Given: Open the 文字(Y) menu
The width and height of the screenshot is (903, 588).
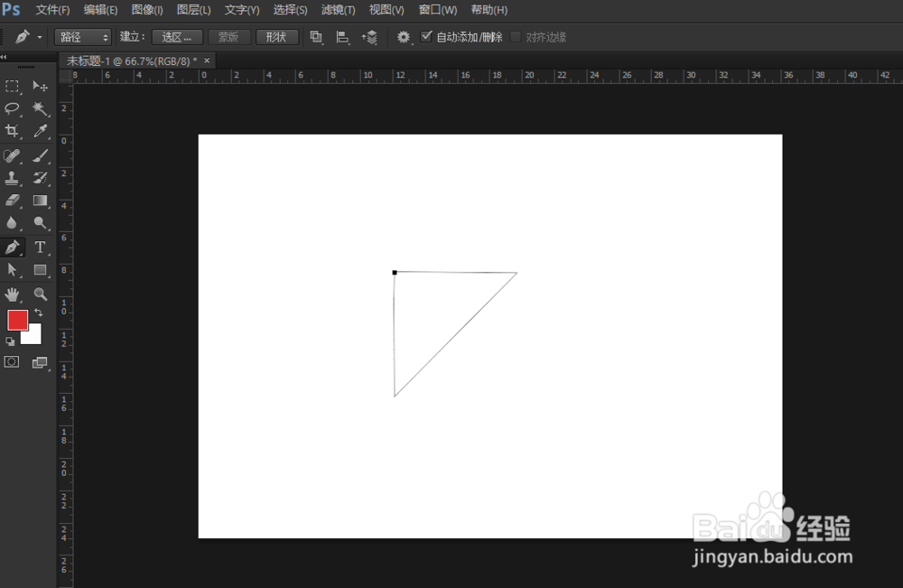Looking at the screenshot, I should click(x=242, y=10).
